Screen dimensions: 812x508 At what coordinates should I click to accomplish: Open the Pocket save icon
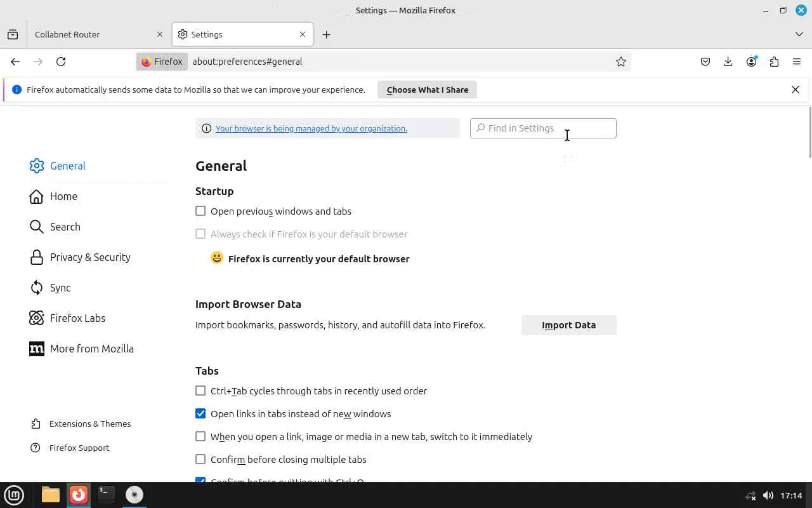[x=705, y=62]
